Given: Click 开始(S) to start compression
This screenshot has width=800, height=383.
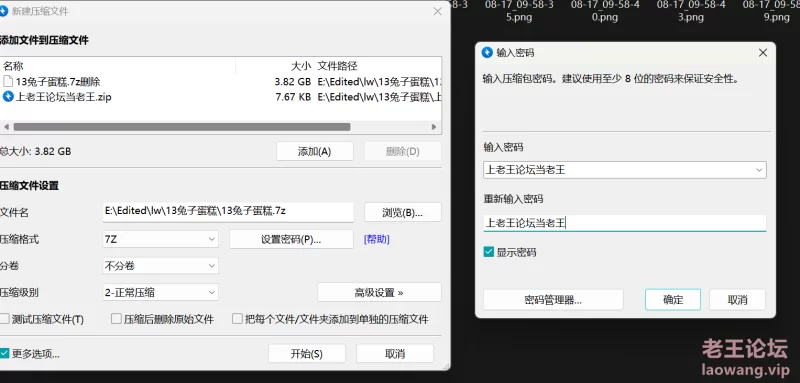Looking at the screenshot, I should (307, 353).
